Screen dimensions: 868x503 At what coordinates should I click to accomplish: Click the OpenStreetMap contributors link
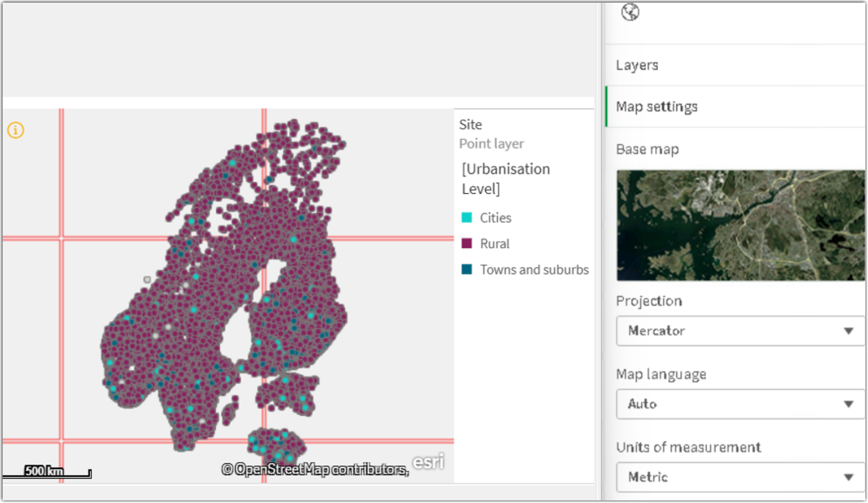pyautogui.click(x=315, y=468)
